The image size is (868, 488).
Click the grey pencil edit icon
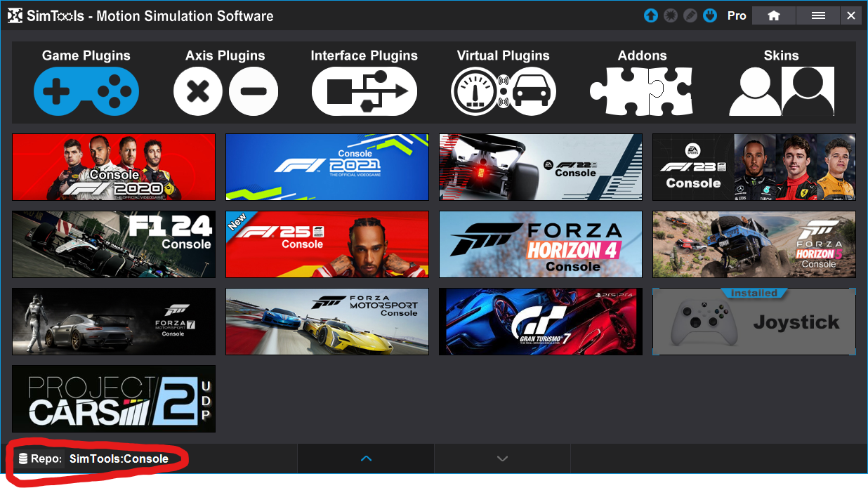[x=690, y=15]
